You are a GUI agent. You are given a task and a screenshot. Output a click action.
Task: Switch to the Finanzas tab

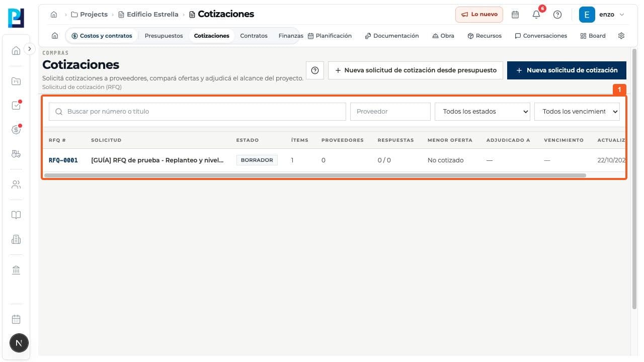pos(290,36)
